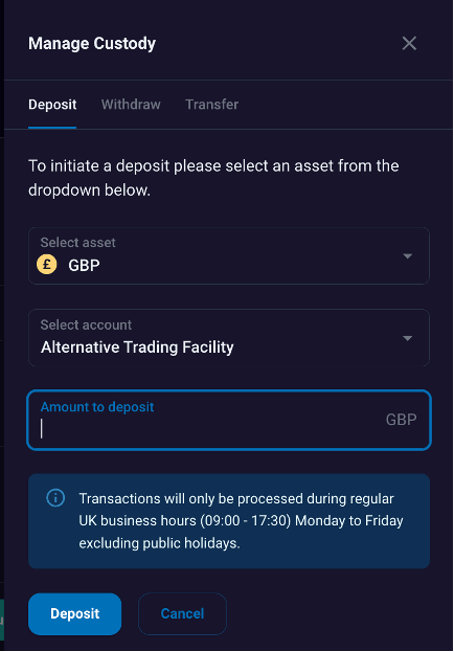
Task: Switch to the Transfer tab
Action: click(x=212, y=104)
